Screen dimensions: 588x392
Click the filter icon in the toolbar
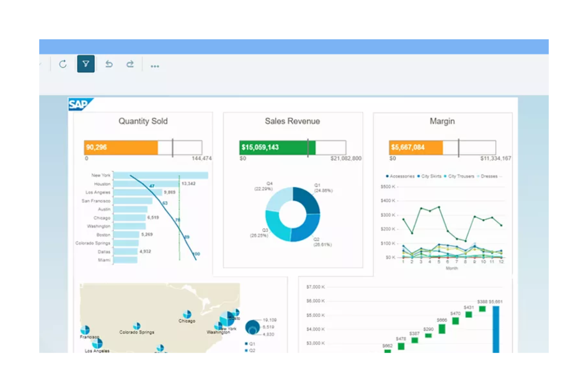86,64
